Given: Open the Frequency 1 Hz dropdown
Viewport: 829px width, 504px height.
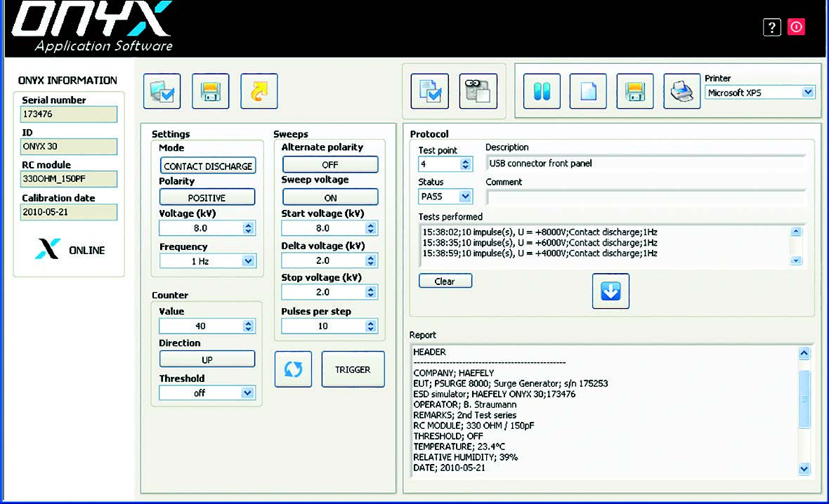Looking at the screenshot, I should 248,261.
